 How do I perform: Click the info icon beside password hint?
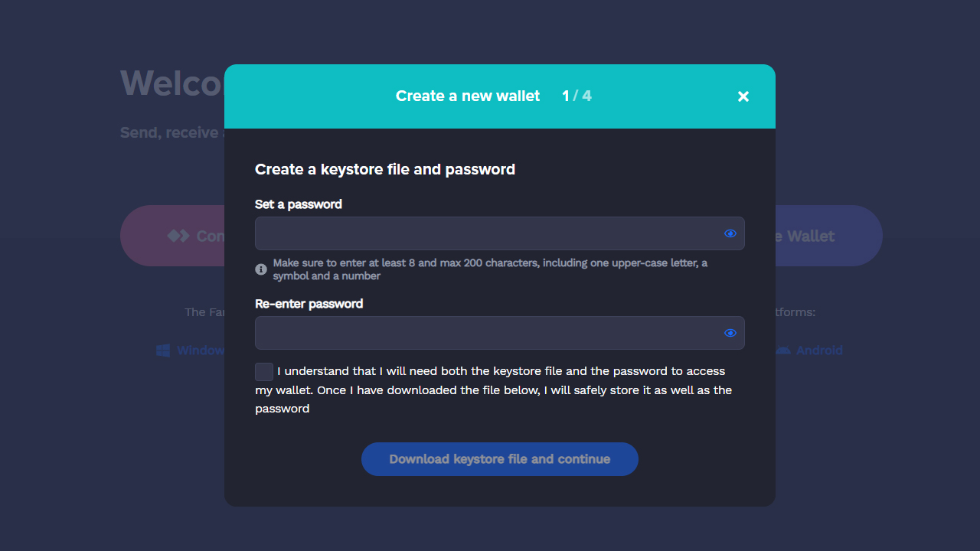point(261,269)
